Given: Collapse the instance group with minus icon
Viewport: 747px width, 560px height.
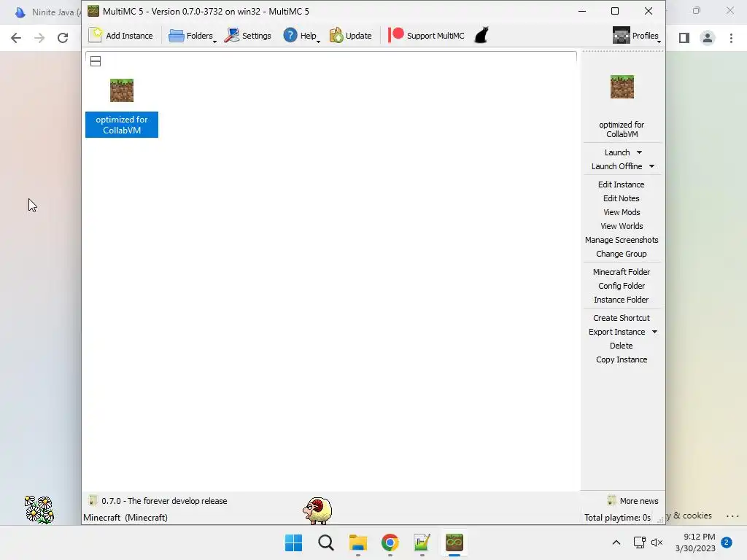Looking at the screenshot, I should (x=96, y=61).
